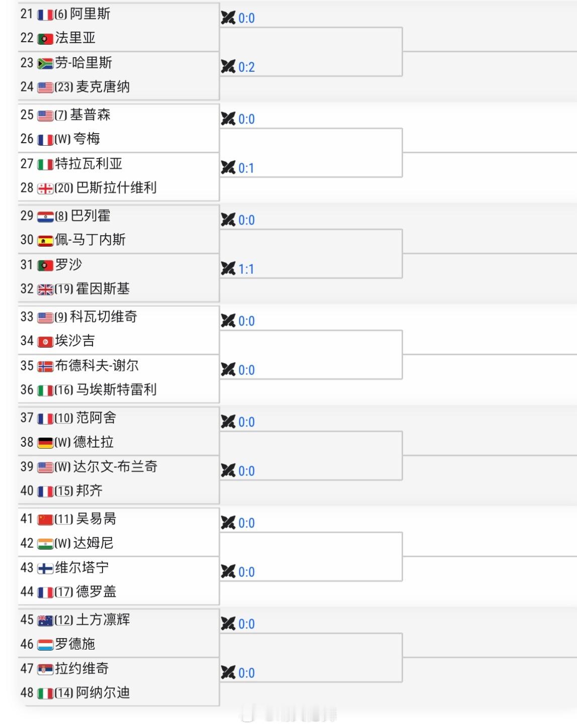This screenshot has height=728, width=577.
Task: Click the Norway flag beside 布德科夫-谢尔
Action: pyautogui.click(x=45, y=366)
